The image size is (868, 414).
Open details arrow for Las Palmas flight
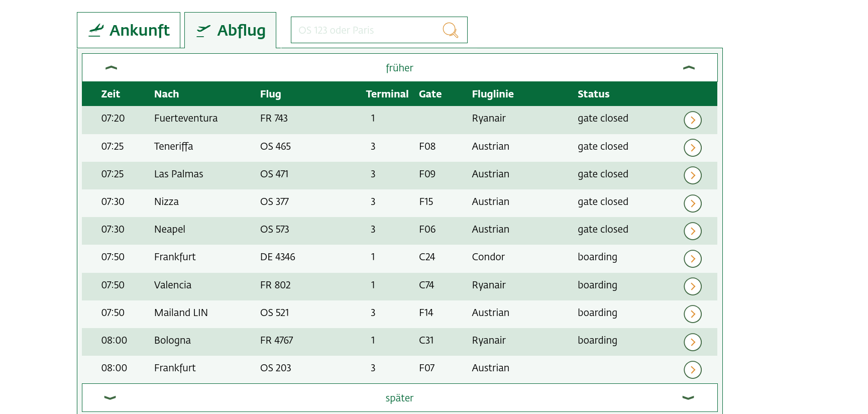[692, 175]
